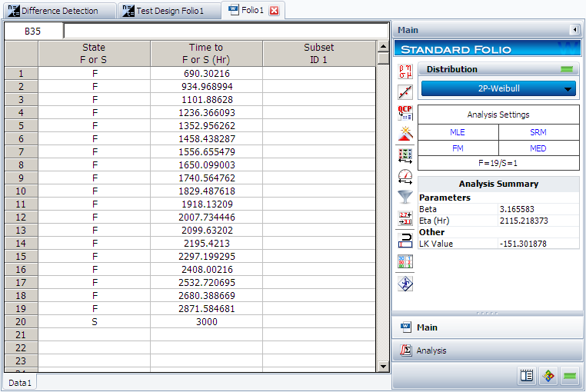
Task: Click the distribution wizard icon
Action: [405, 134]
